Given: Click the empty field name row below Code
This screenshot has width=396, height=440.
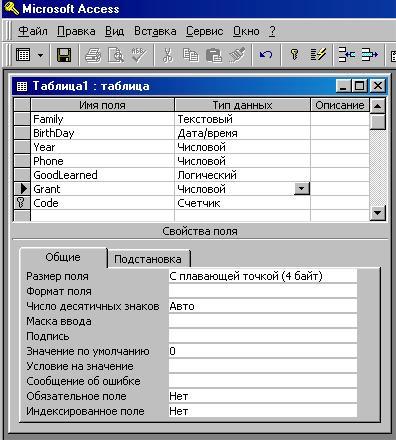Looking at the screenshot, I should click(102, 216).
